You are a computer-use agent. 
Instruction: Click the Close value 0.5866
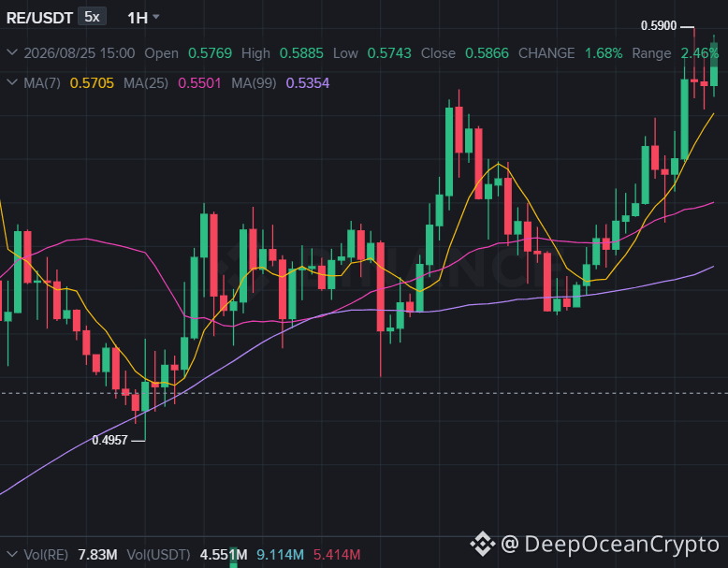pyautogui.click(x=487, y=53)
